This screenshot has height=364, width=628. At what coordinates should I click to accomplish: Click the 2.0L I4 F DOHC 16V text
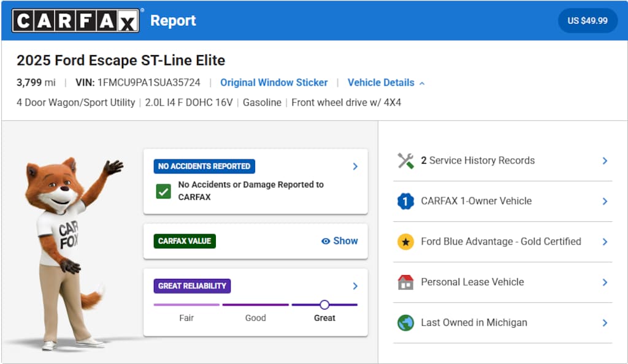[189, 102]
